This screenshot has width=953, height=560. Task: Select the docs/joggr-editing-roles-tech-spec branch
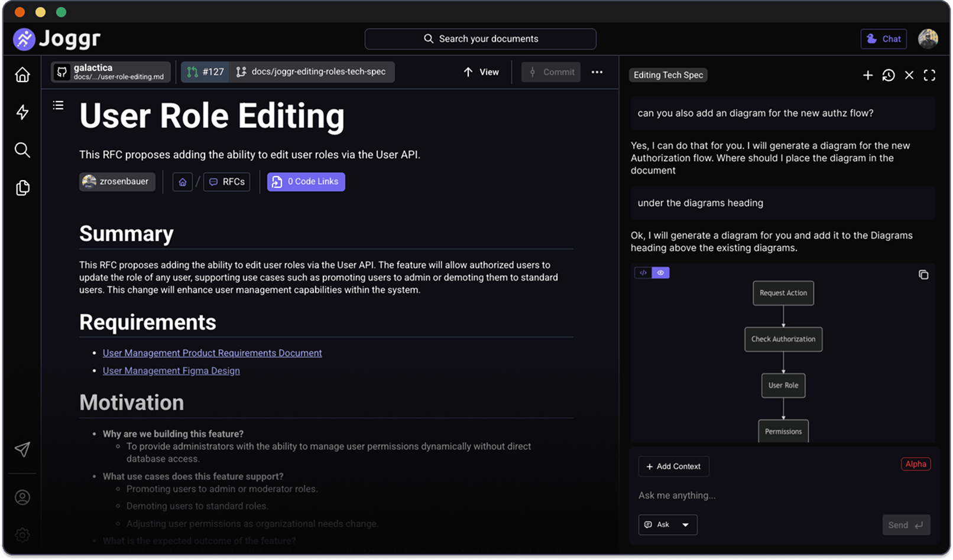312,72
